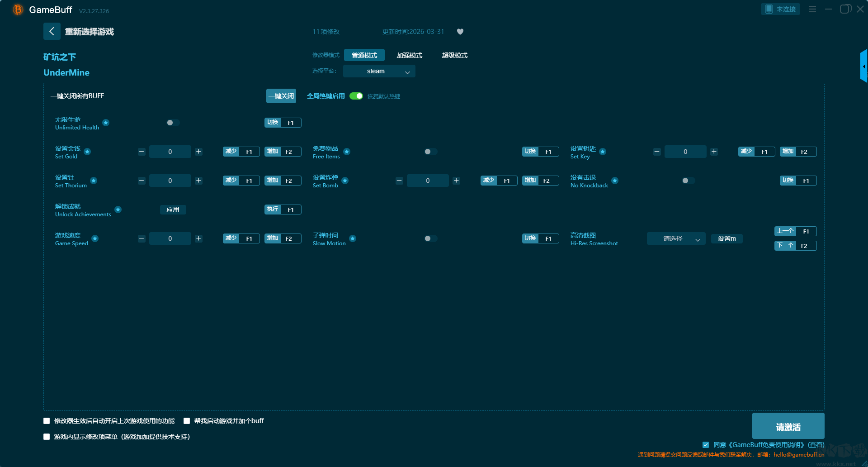The height and width of the screenshot is (467, 868).
Task: Check the 帮我启动游戏并加个buff checkbox
Action: tap(187, 421)
